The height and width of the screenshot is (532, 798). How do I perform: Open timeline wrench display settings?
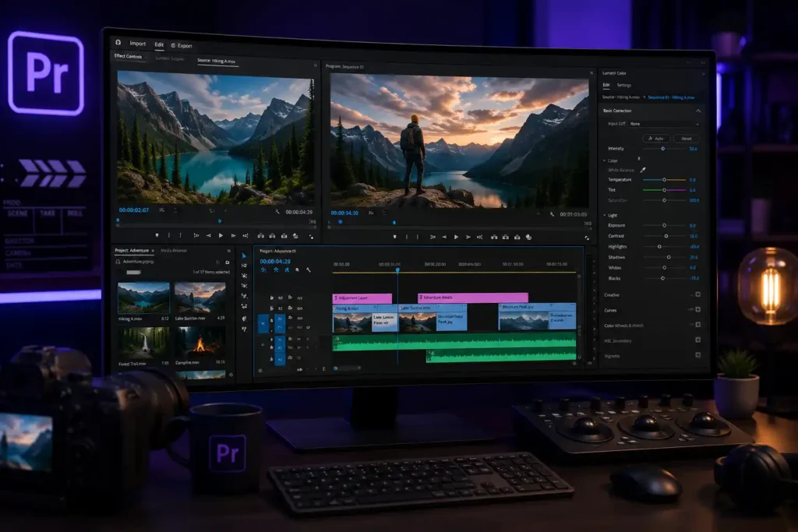click(x=309, y=270)
